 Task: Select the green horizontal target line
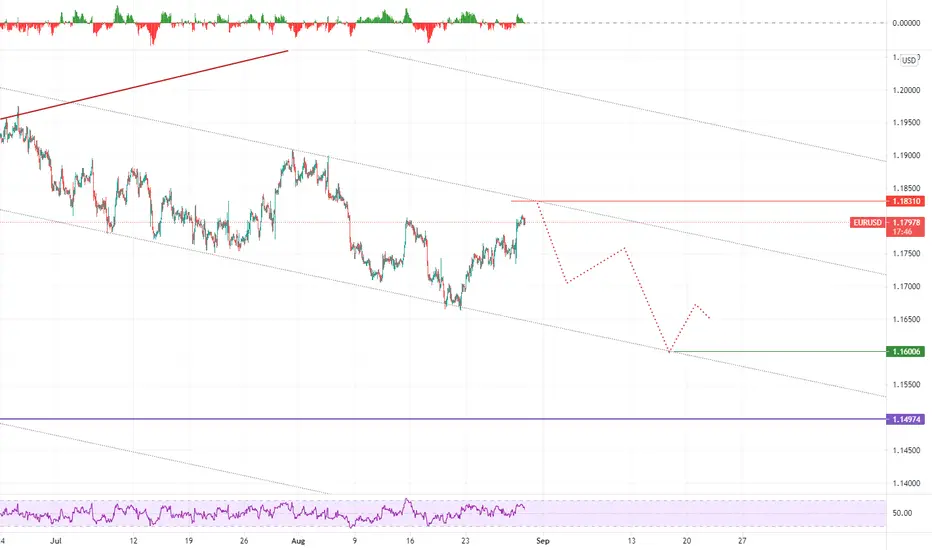779,351
